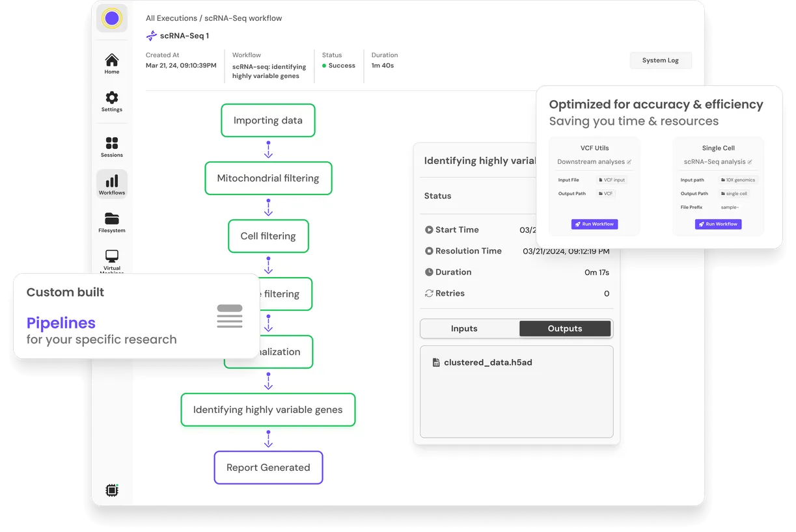This screenshot has width=796, height=532.
Task: Switch to the Outputs tab
Action: point(565,328)
